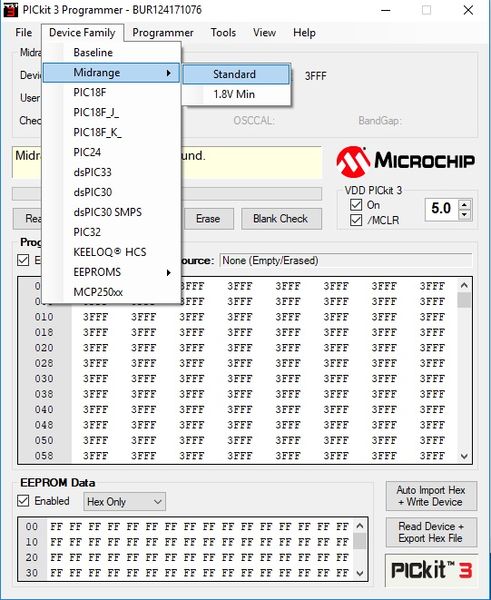The width and height of the screenshot is (491, 600).
Task: Select PIC18F_J_ device family
Action: pos(111,112)
